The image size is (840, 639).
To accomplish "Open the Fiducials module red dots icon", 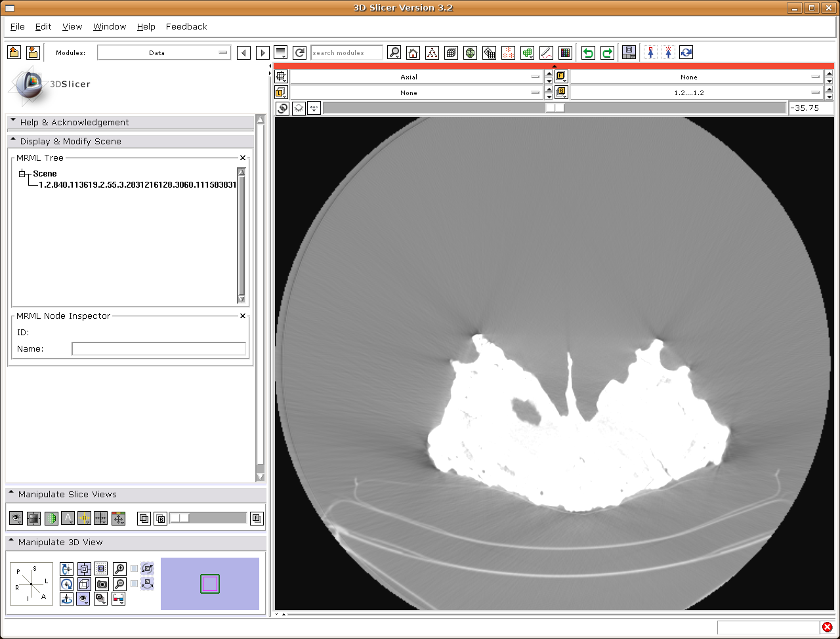I will [508, 52].
